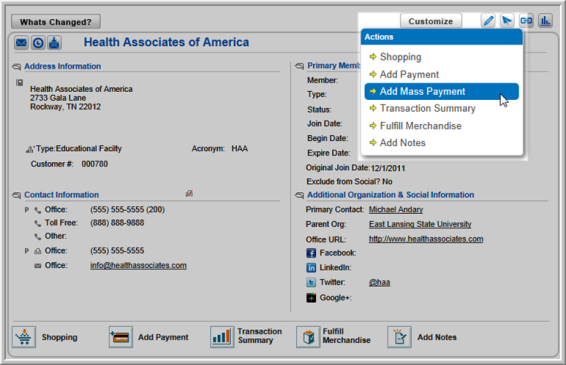Click the download tray icon near title
This screenshot has width=566, height=365.
[54, 43]
